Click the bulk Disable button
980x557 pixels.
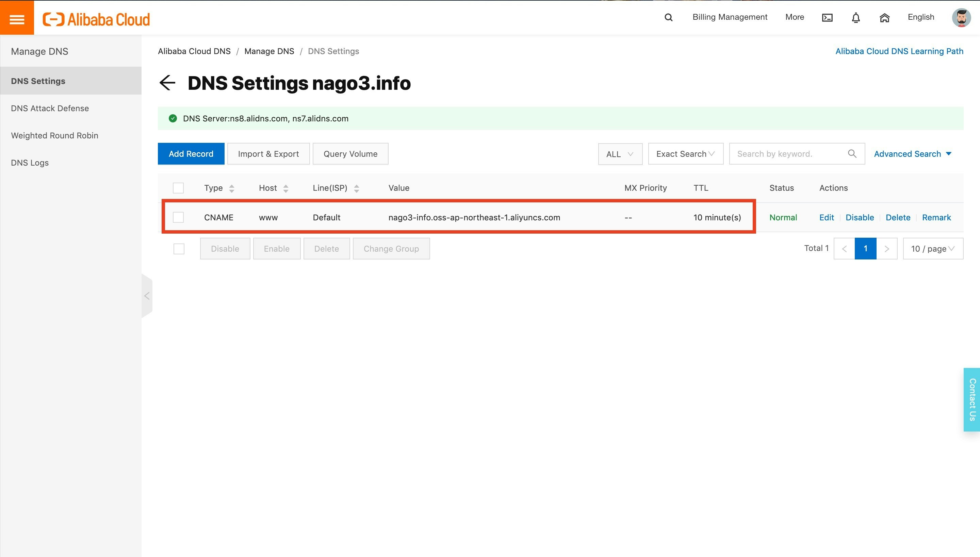(225, 249)
